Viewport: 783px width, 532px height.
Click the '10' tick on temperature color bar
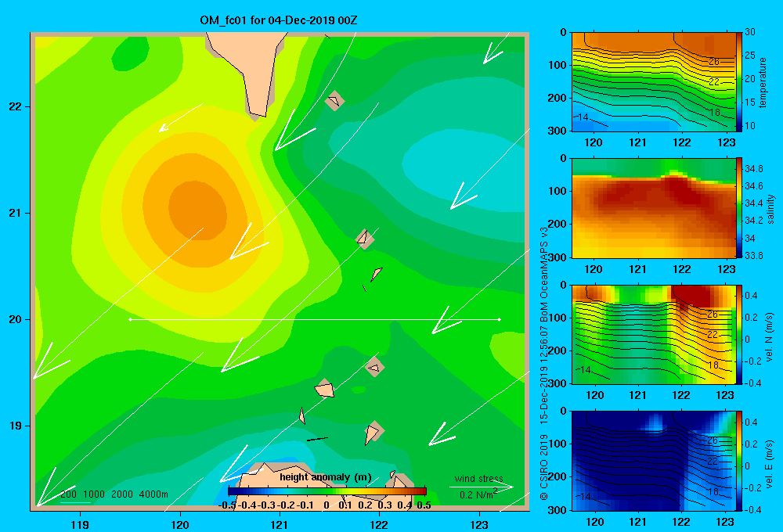(749, 126)
